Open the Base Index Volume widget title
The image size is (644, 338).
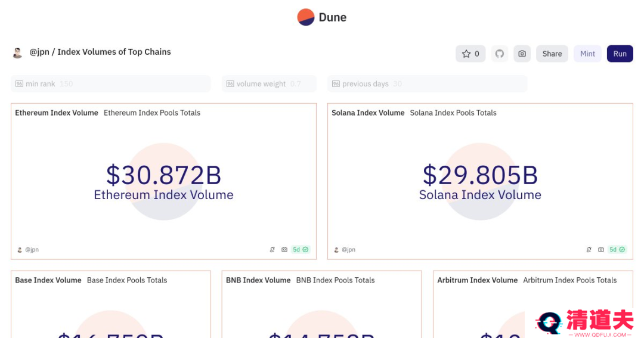[x=48, y=280]
